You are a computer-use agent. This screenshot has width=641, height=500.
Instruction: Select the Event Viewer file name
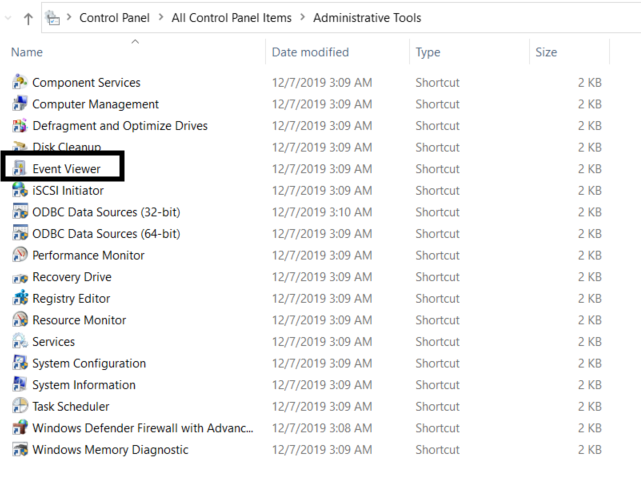pyautogui.click(x=66, y=169)
